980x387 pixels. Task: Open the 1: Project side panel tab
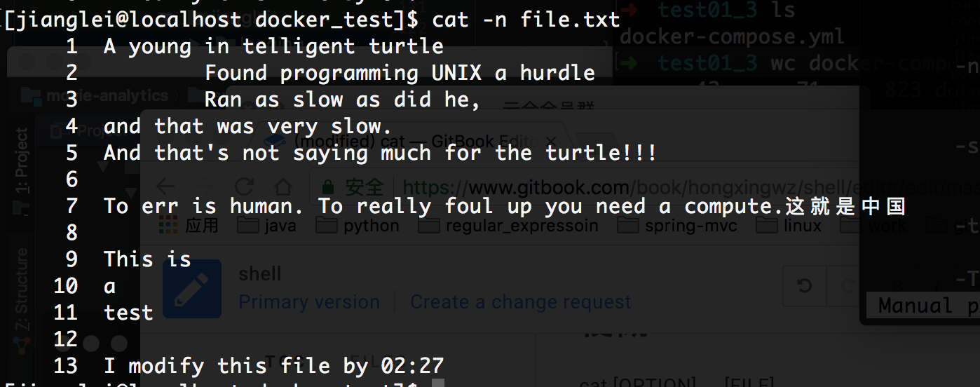(22, 161)
